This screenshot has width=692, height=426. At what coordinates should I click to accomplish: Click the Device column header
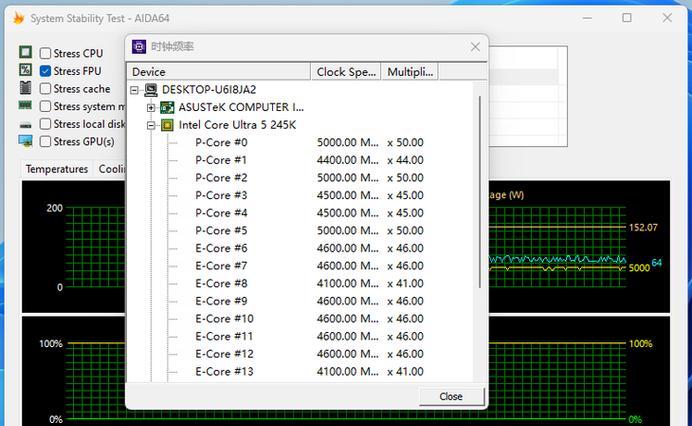point(219,72)
